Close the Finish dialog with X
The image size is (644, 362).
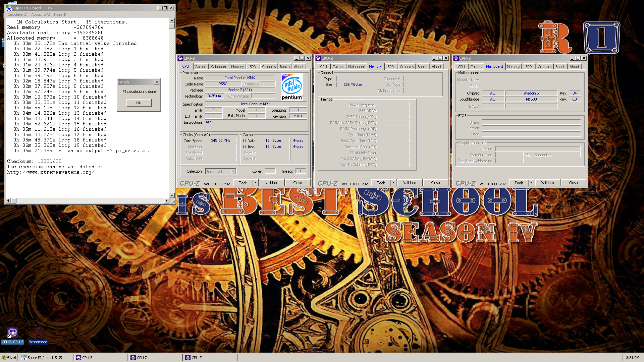click(157, 82)
